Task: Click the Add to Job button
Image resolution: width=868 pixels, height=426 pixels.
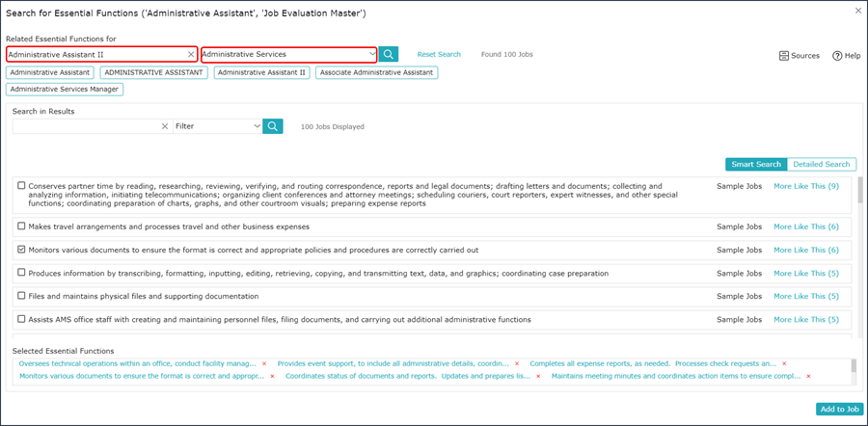Action: (840, 410)
